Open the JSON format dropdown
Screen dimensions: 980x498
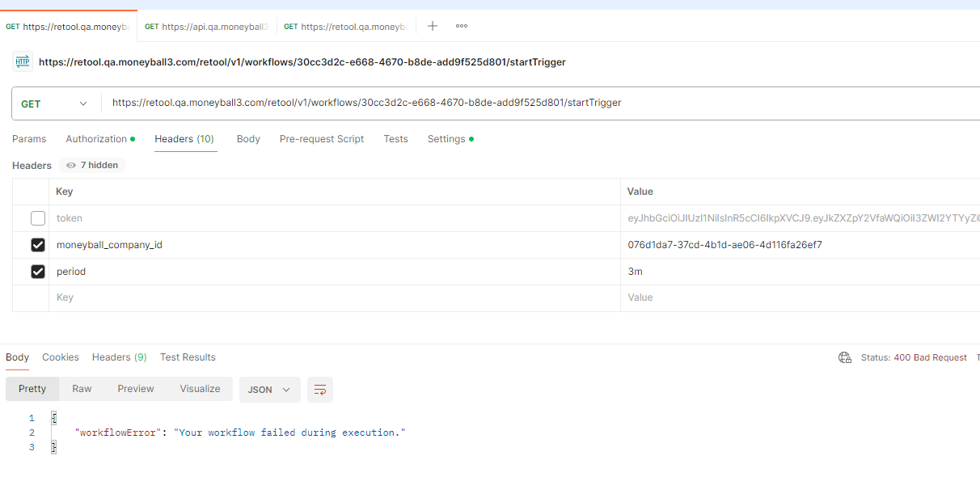269,390
